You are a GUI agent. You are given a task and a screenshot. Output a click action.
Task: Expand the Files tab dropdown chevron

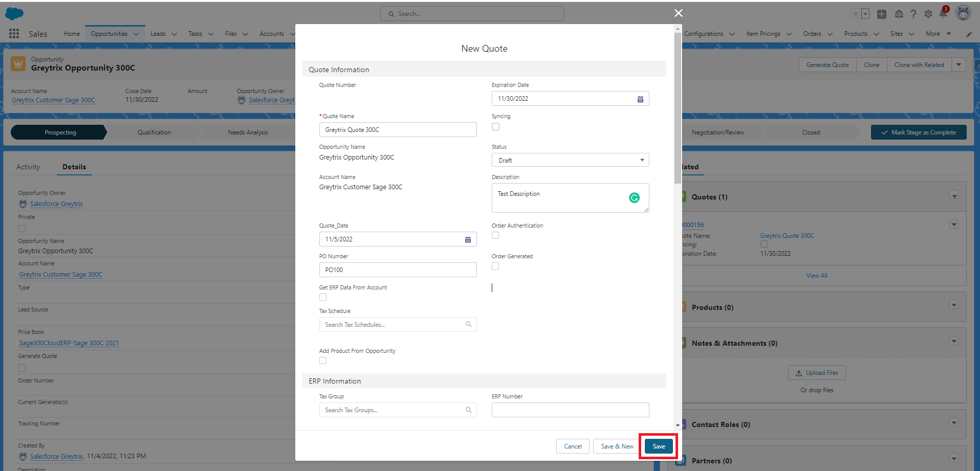(x=245, y=34)
